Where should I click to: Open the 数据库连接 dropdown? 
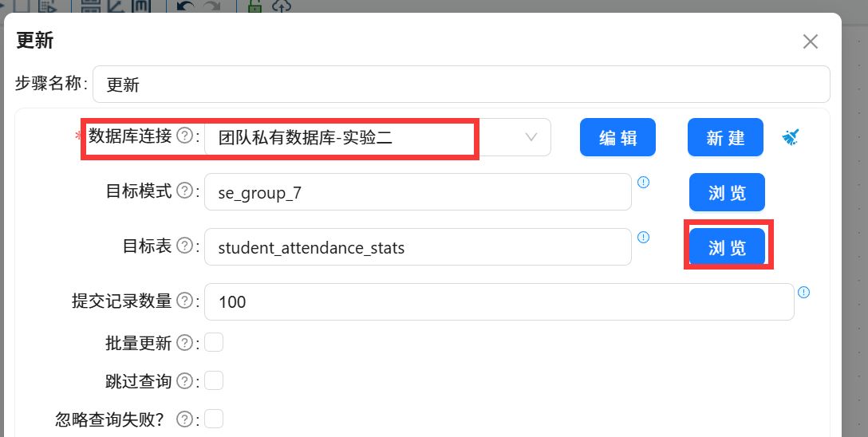pyautogui.click(x=377, y=137)
